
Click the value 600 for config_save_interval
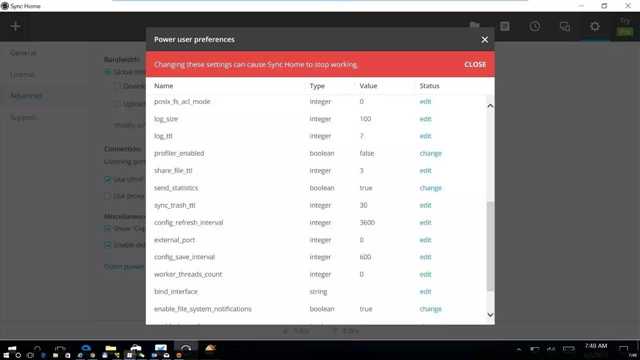365,257
